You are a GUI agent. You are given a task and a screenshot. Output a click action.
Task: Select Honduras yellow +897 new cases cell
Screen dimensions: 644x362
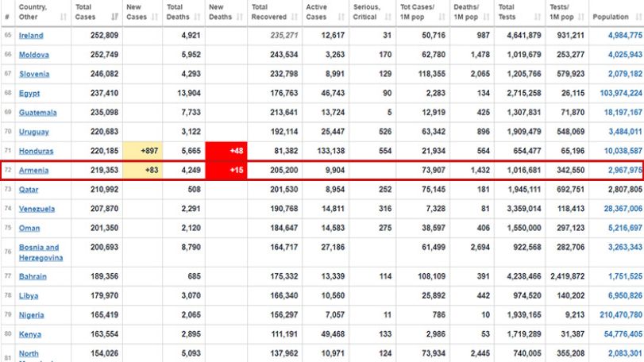(142, 151)
